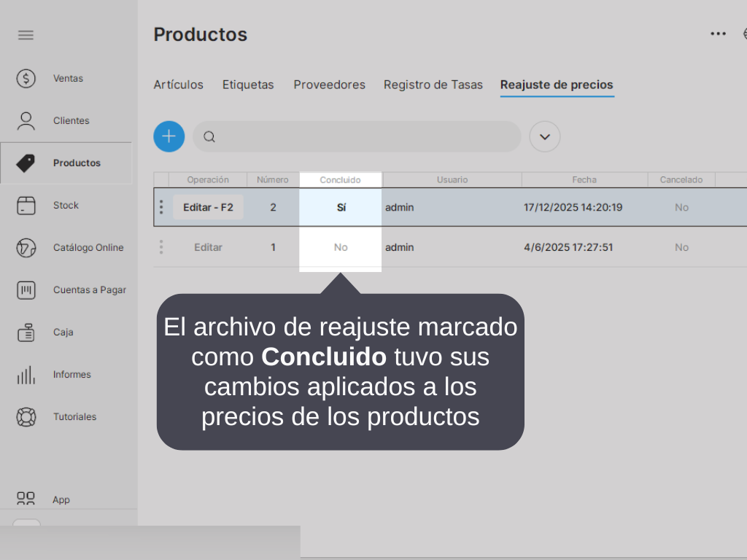Click the Clientes person icon
This screenshot has height=560, width=747.
[26, 121]
